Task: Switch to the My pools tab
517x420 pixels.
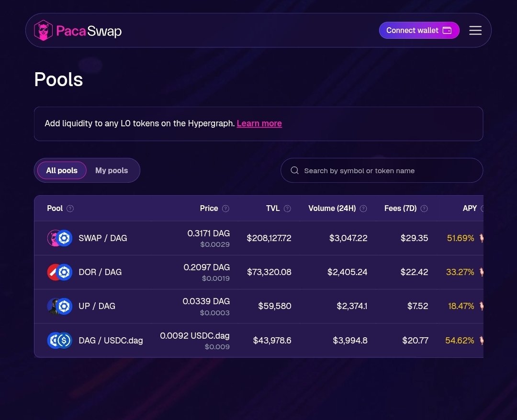Action: click(x=112, y=170)
